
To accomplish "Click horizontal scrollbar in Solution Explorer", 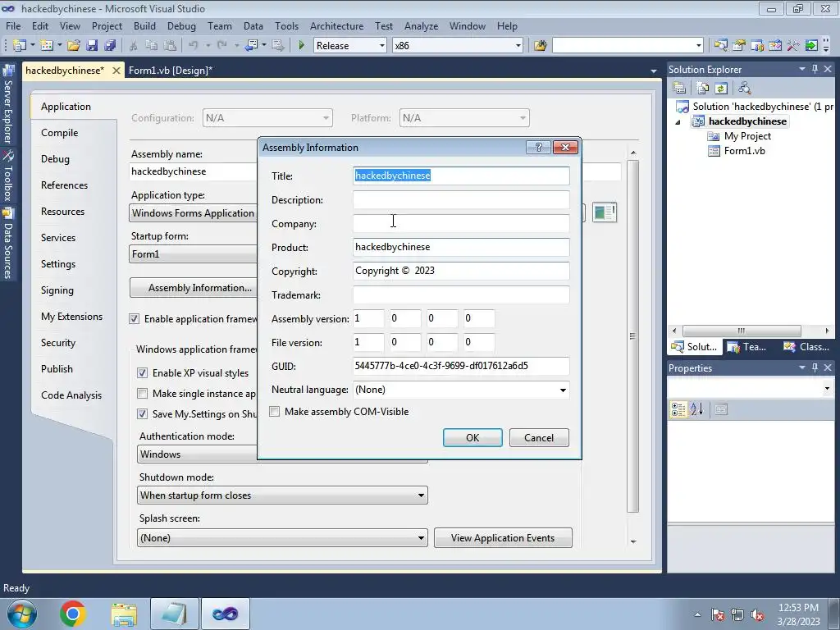I will 742,331.
